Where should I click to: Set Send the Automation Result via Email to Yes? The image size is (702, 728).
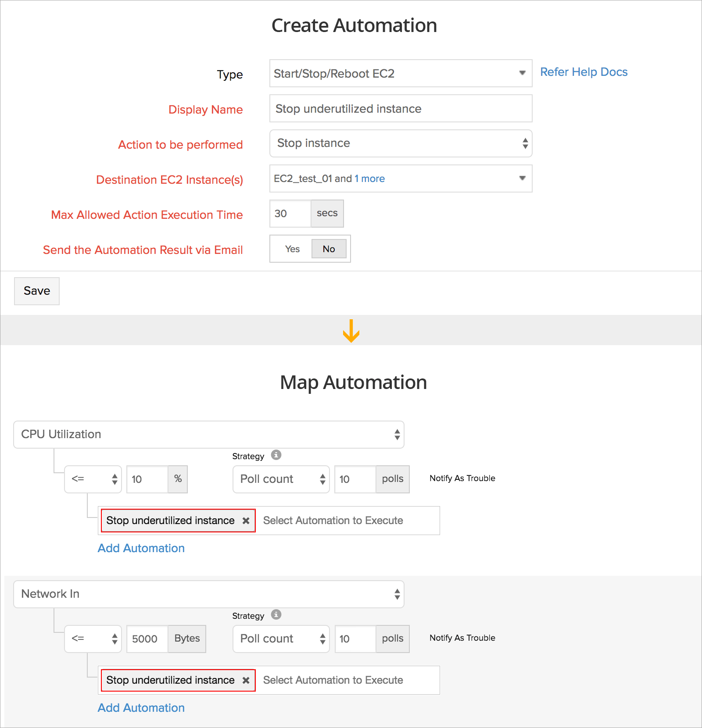(291, 249)
